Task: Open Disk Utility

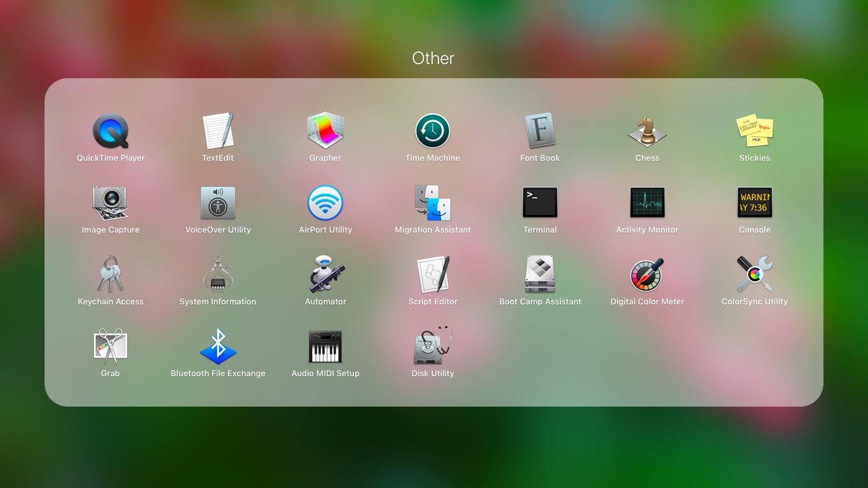Action: click(x=433, y=346)
